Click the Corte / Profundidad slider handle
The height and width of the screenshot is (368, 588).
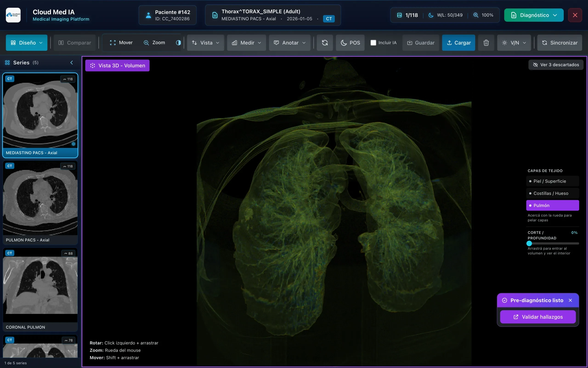529,243
